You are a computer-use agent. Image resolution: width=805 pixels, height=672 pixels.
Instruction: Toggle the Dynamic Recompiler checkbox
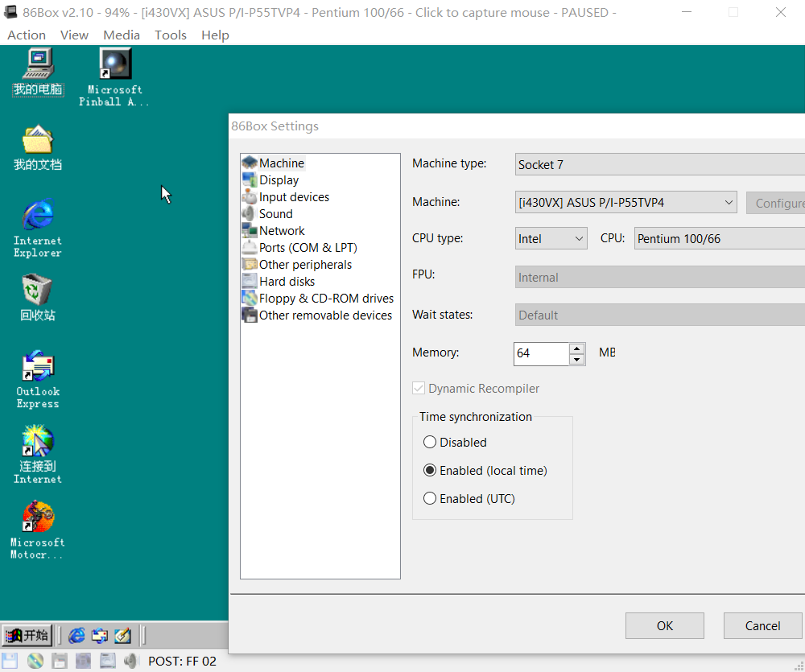pyautogui.click(x=476, y=389)
